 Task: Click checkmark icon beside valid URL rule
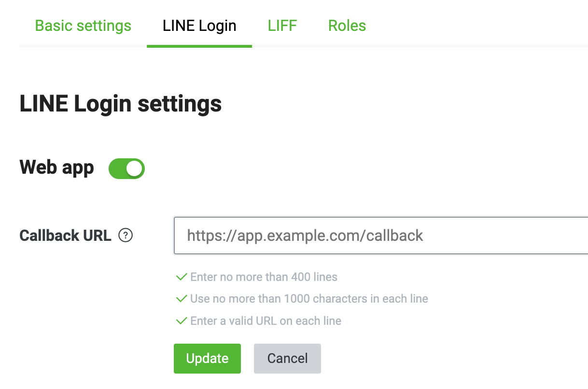point(182,320)
